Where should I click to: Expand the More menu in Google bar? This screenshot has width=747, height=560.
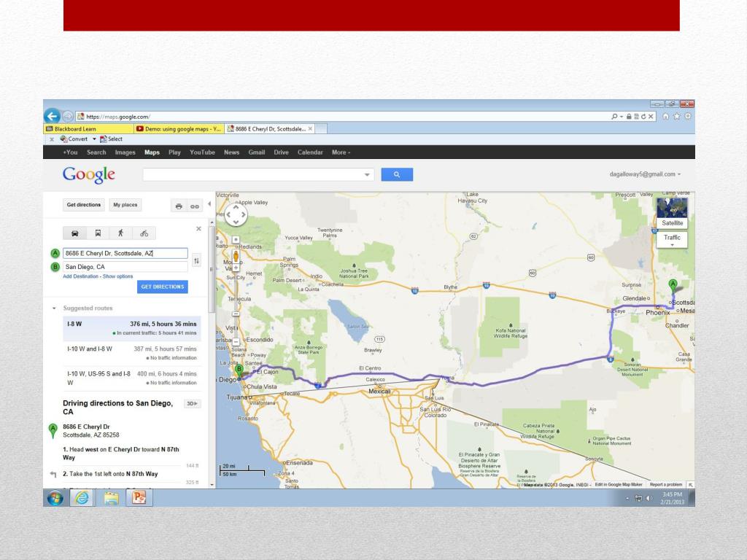coord(341,152)
